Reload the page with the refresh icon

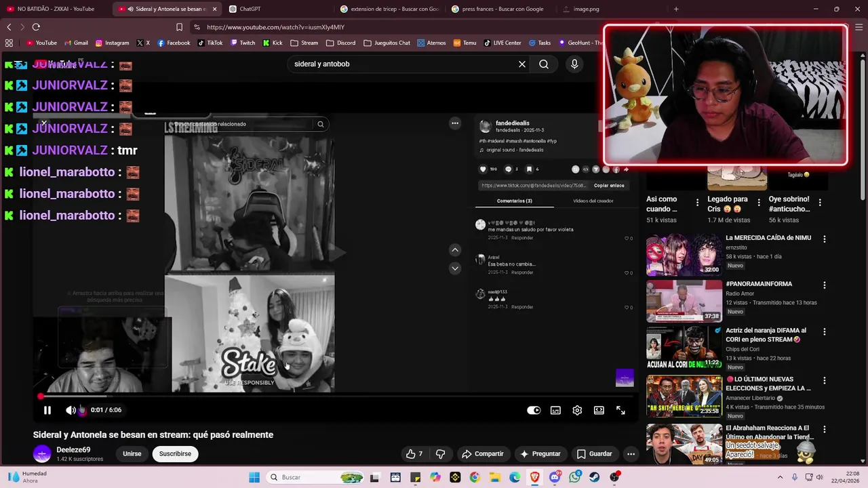click(x=36, y=27)
